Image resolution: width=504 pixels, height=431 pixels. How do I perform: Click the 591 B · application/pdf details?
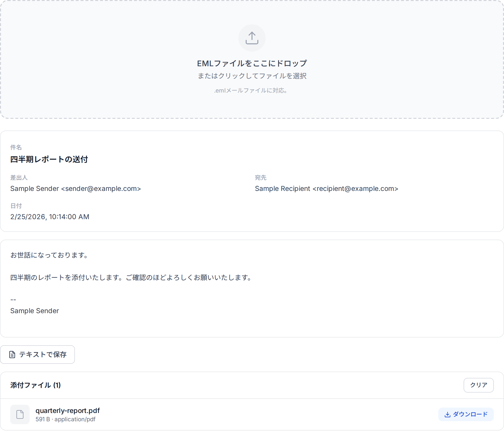click(x=65, y=419)
